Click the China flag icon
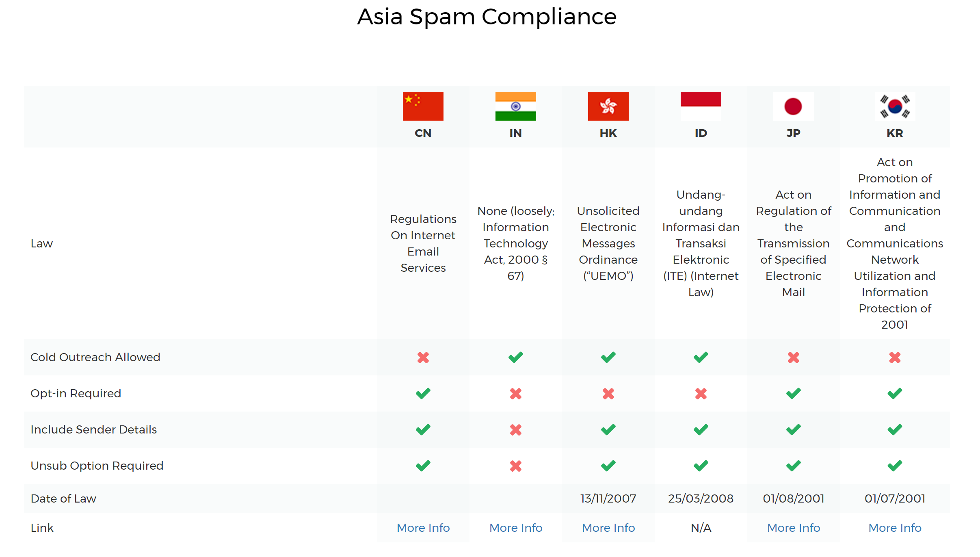 coord(423,106)
